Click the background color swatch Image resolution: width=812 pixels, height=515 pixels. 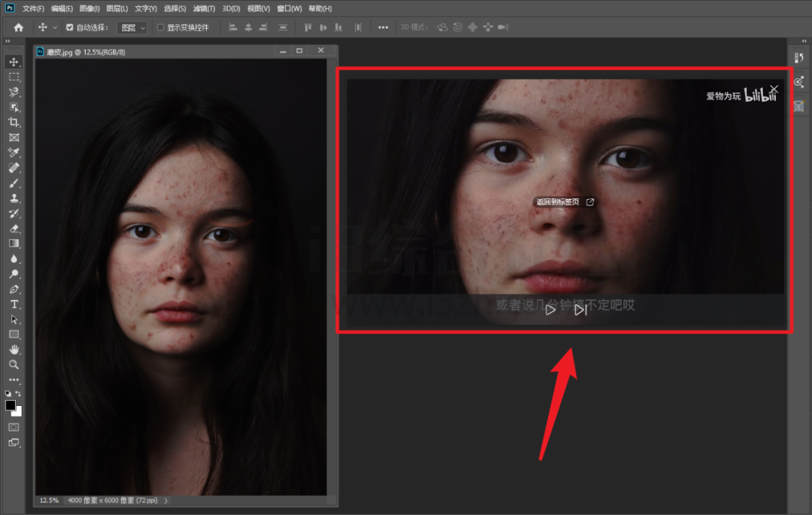pyautogui.click(x=19, y=413)
